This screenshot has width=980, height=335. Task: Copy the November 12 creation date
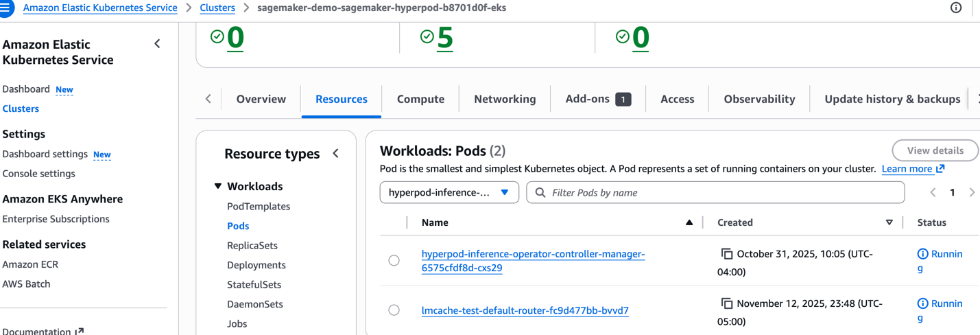tap(727, 303)
